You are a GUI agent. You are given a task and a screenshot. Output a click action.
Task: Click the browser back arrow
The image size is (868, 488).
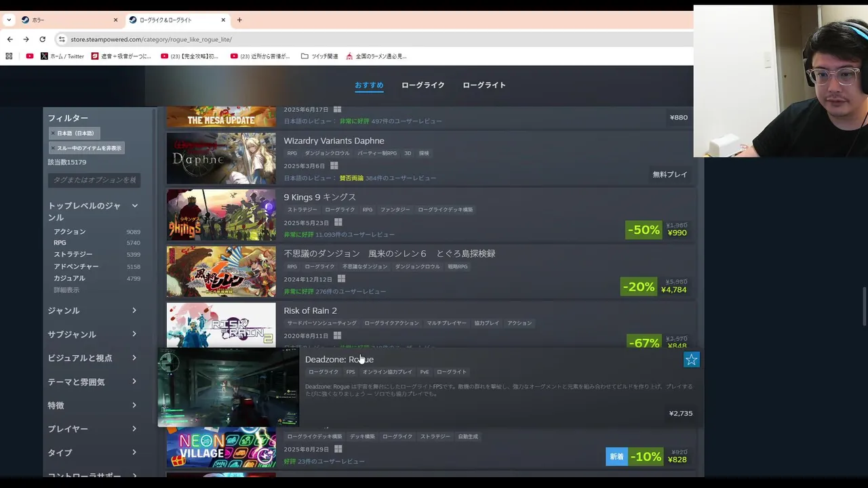[10, 39]
